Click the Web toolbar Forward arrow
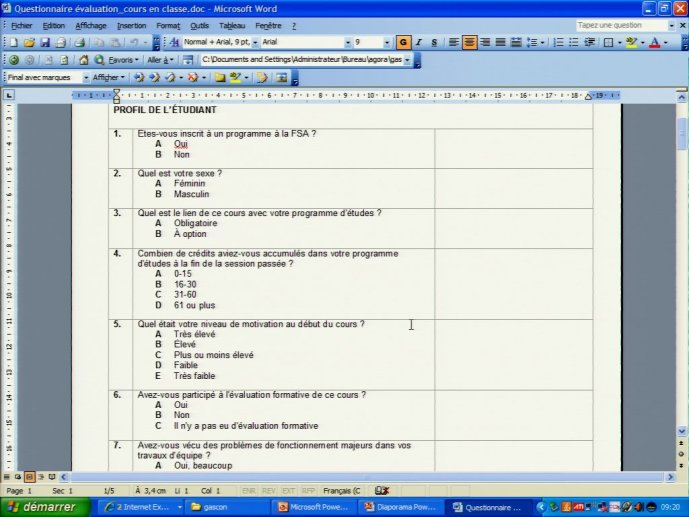689x517 pixels. click(x=29, y=60)
